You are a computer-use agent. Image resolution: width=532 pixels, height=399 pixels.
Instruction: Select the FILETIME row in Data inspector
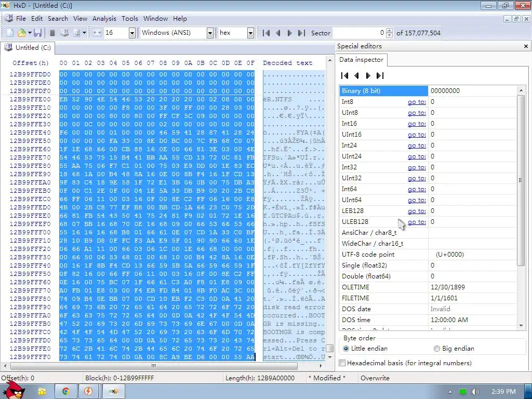(x=428, y=298)
